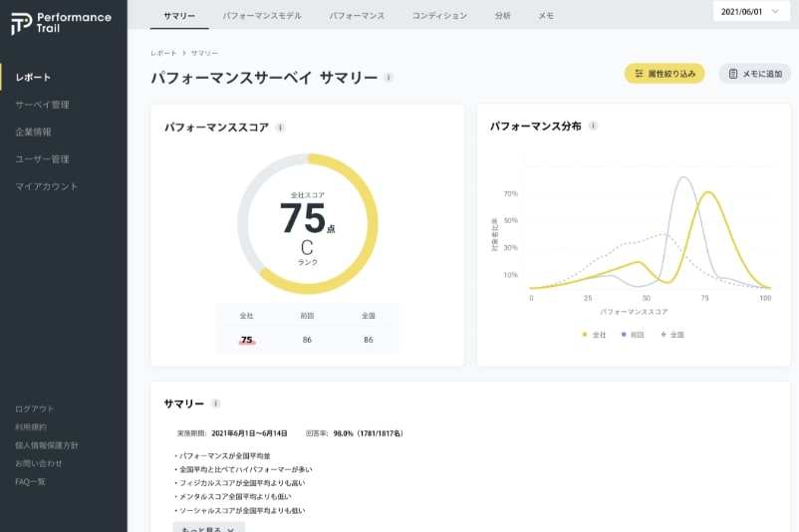This screenshot has width=799, height=532.
Task: Select レポート in the sidebar
Action: click(33, 78)
